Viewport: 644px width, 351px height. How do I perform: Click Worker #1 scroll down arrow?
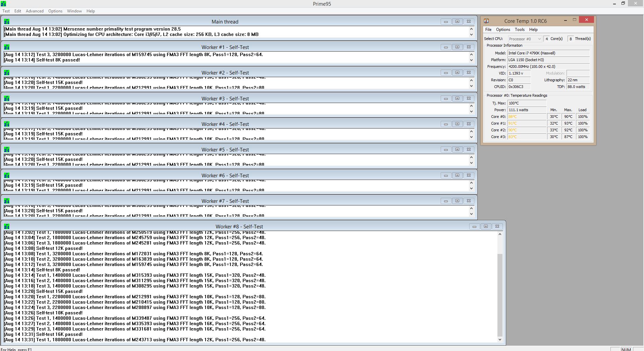click(x=471, y=60)
